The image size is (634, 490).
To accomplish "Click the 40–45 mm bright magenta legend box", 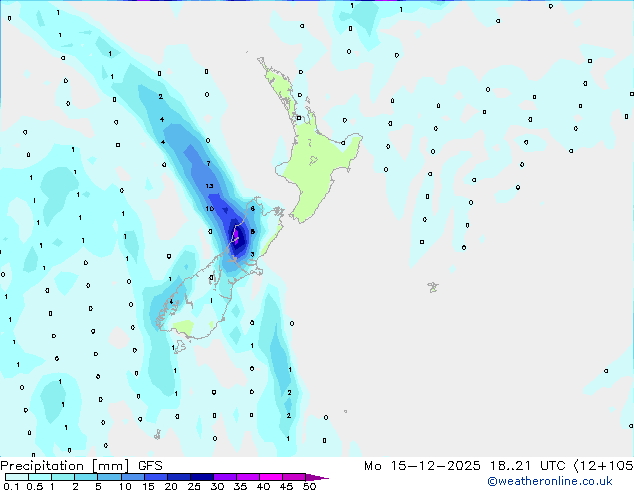I will point(271,477).
